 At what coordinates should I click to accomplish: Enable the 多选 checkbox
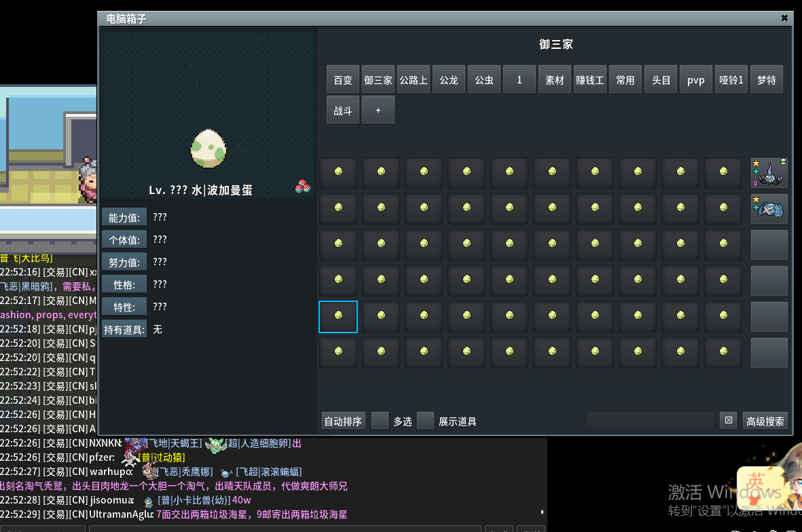click(x=380, y=421)
